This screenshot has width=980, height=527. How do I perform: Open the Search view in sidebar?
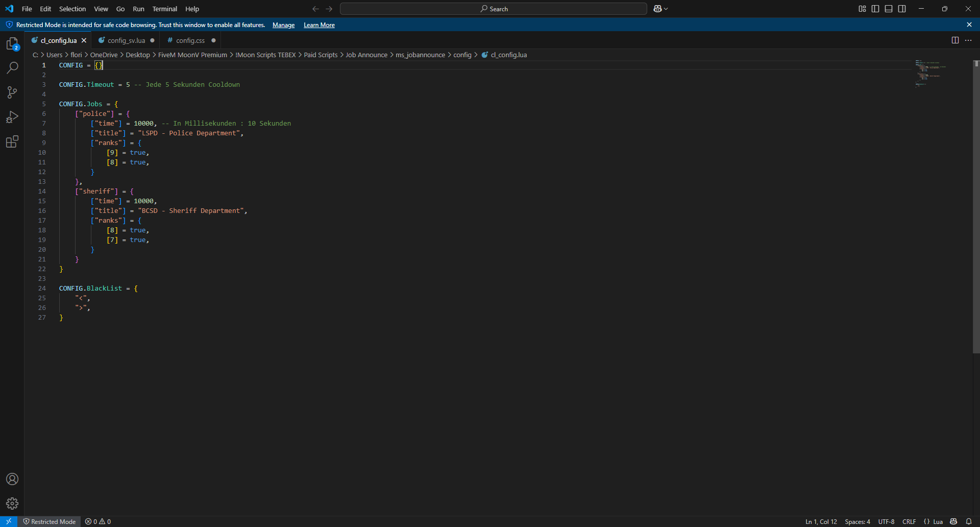coord(12,68)
